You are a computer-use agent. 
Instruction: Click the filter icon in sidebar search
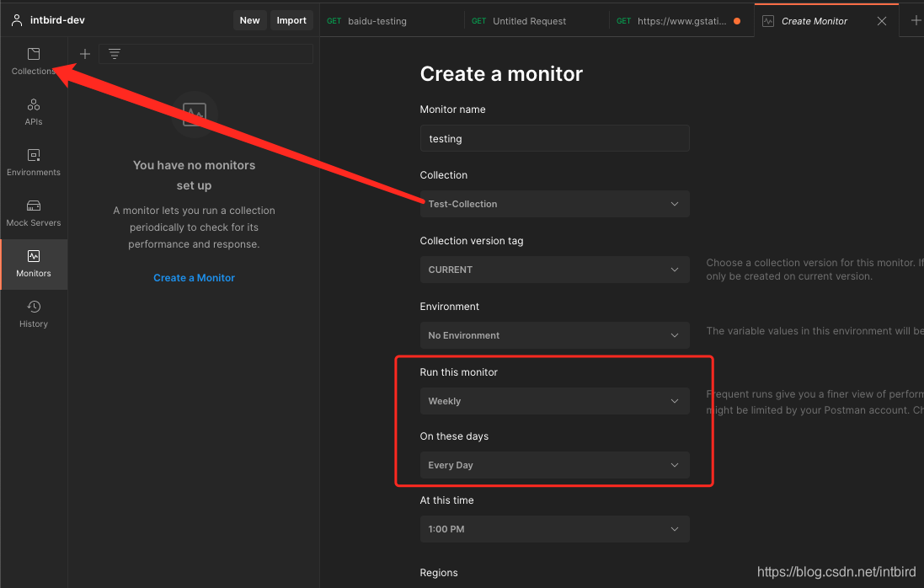point(115,54)
